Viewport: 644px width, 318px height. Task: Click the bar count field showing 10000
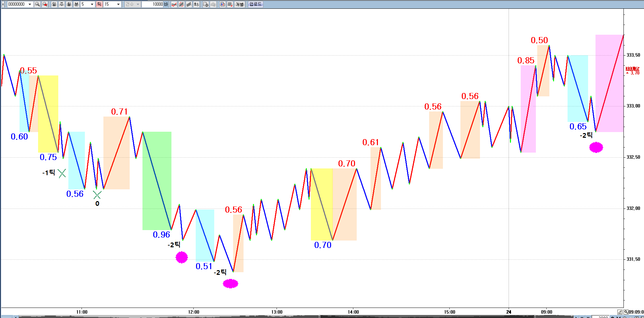click(x=153, y=4)
